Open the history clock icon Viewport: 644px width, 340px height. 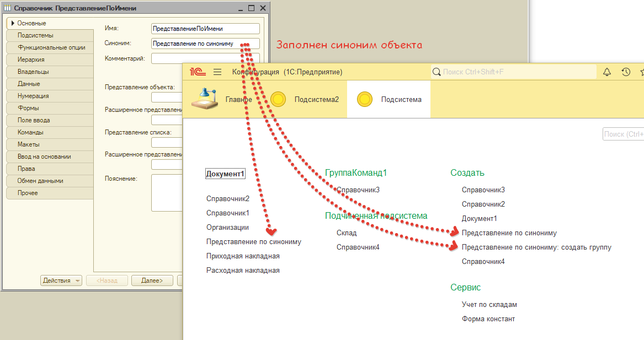point(626,72)
